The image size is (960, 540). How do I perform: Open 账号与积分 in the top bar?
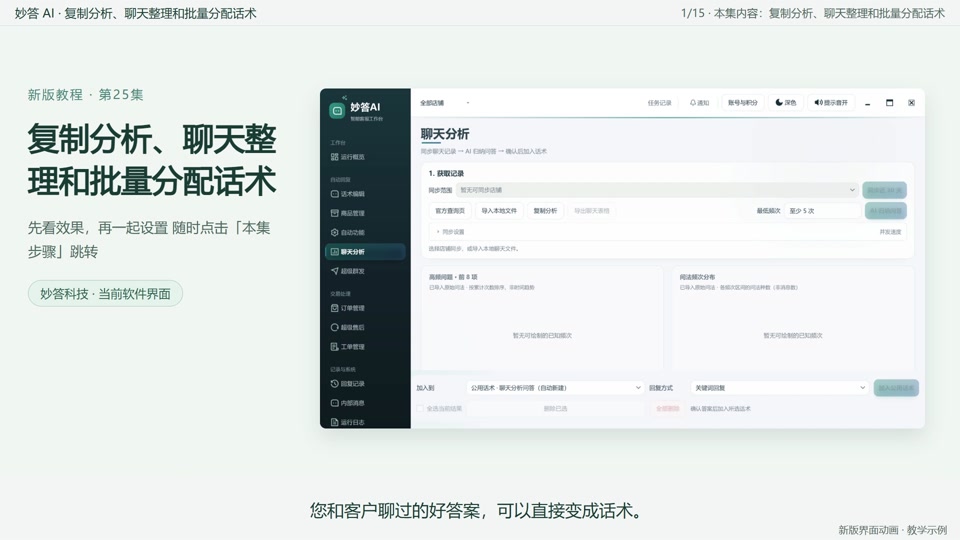pyautogui.click(x=743, y=103)
